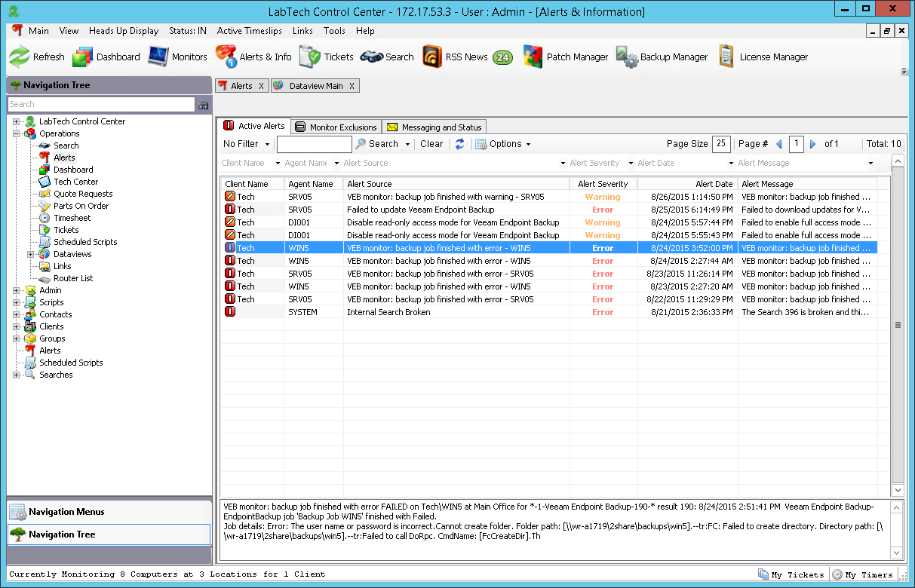Switch to the Monitor Exclusions tab
Screen dimensions: 915x588
tap(335, 127)
